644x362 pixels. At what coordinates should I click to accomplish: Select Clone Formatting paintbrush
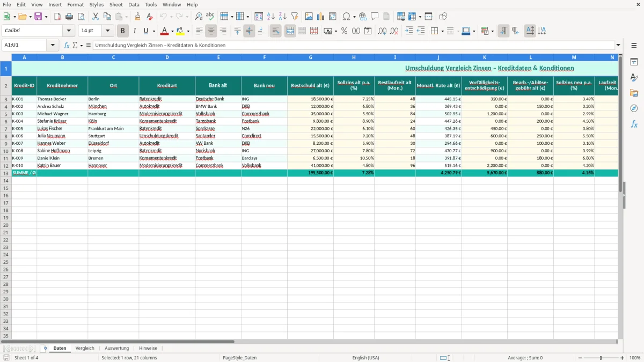pyautogui.click(x=138, y=17)
